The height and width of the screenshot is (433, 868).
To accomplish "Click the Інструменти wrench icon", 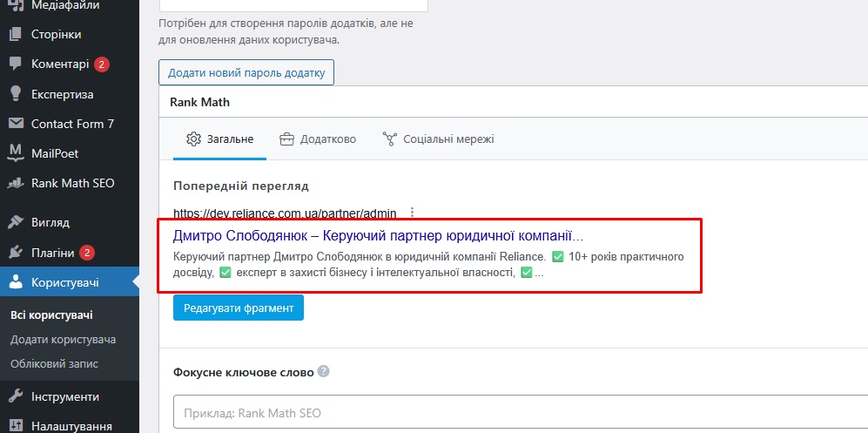I will point(16,396).
